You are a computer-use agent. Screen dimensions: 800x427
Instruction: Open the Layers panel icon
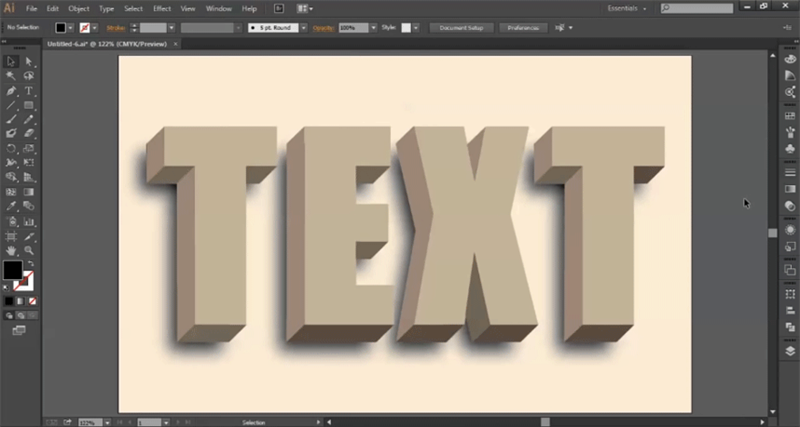click(x=790, y=351)
